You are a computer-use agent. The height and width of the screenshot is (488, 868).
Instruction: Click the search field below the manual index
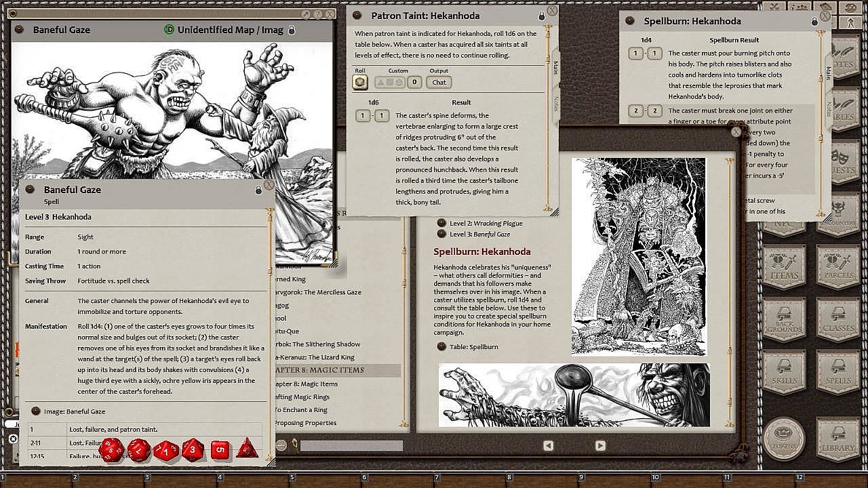(351, 445)
